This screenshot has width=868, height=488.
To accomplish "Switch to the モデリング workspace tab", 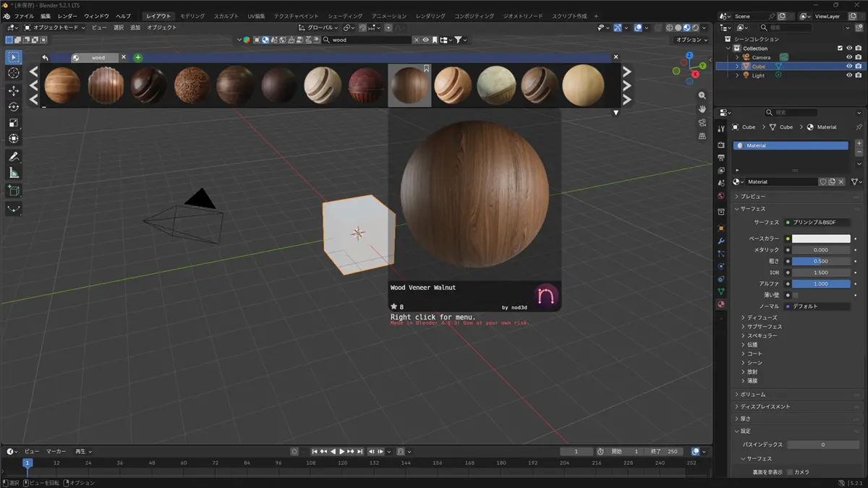I will (192, 16).
